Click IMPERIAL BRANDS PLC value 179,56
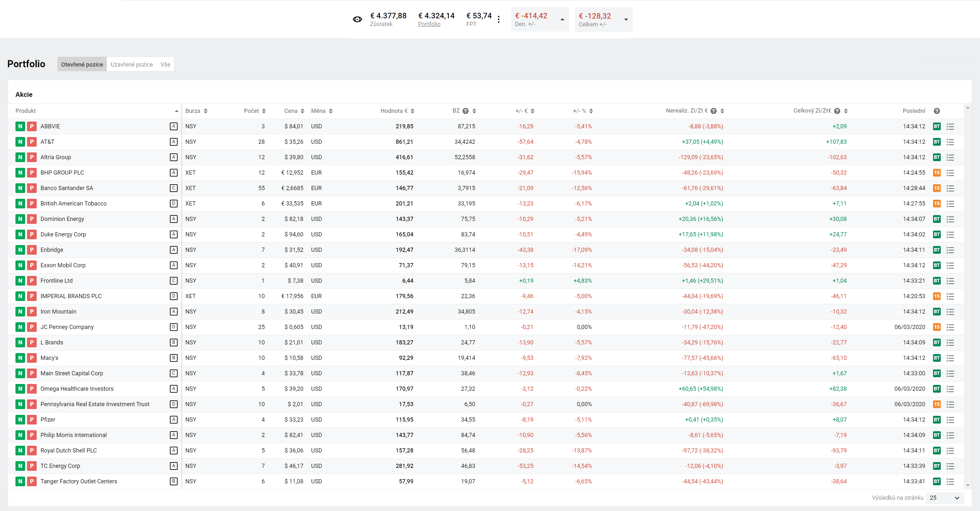980x511 pixels. point(404,296)
